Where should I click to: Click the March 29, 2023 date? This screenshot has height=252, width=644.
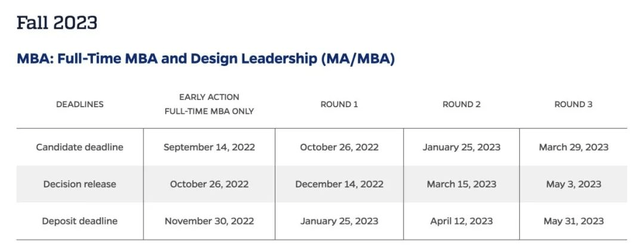pyautogui.click(x=574, y=147)
